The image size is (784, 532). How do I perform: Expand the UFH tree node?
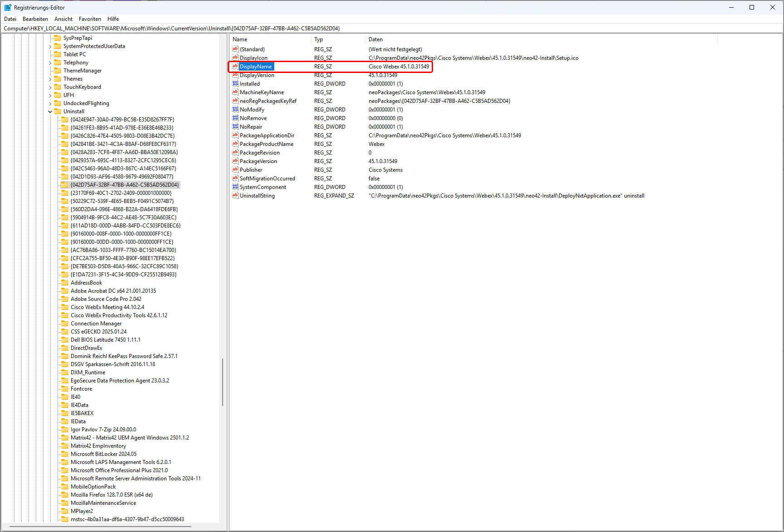pyautogui.click(x=50, y=95)
